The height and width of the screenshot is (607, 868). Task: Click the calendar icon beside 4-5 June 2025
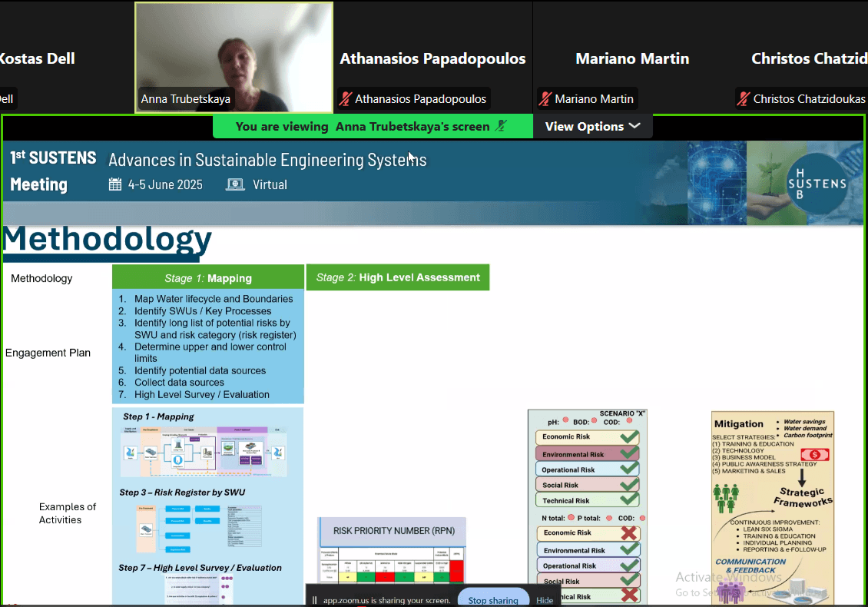click(115, 184)
